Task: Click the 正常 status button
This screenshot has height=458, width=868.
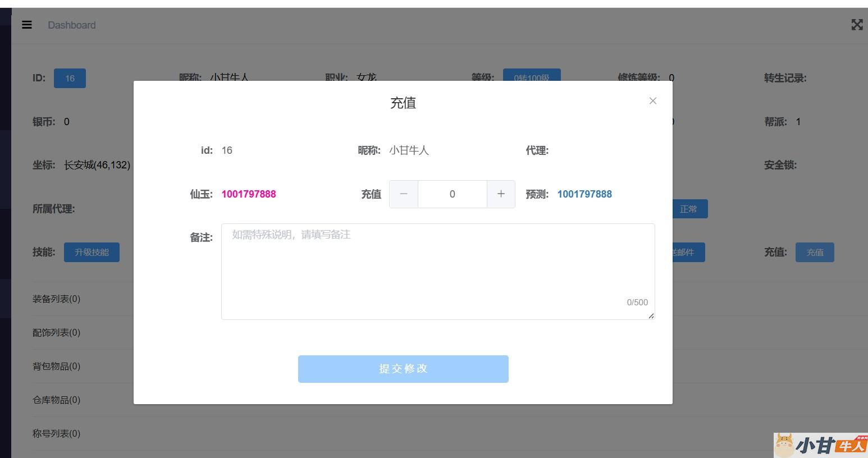Action: [x=689, y=209]
